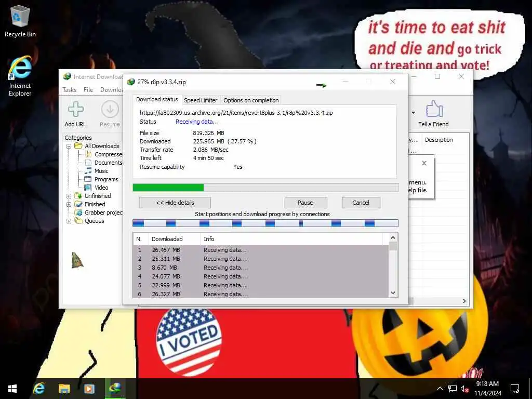Viewport: 532px width, 399px height.
Task: Click the overall download progress bar
Action: (x=265, y=188)
